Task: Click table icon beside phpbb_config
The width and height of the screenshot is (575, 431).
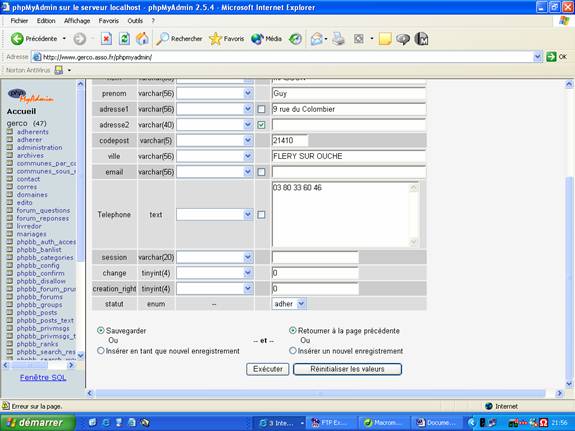Action: (10, 265)
